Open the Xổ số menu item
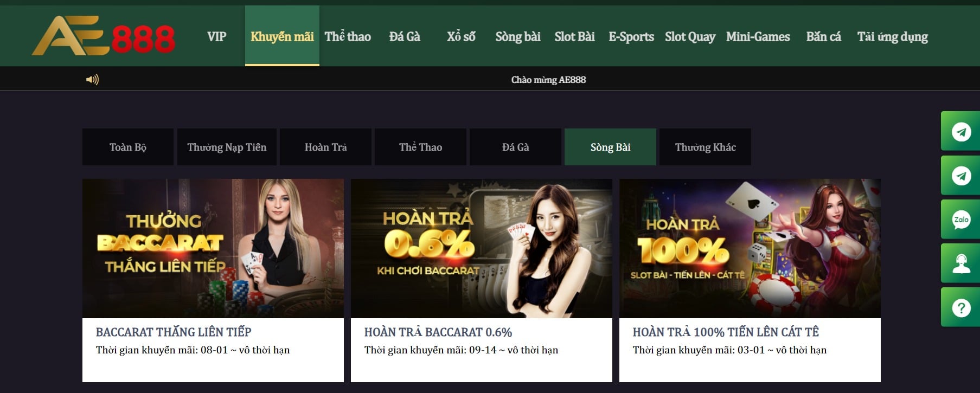This screenshot has width=980, height=393. [461, 36]
